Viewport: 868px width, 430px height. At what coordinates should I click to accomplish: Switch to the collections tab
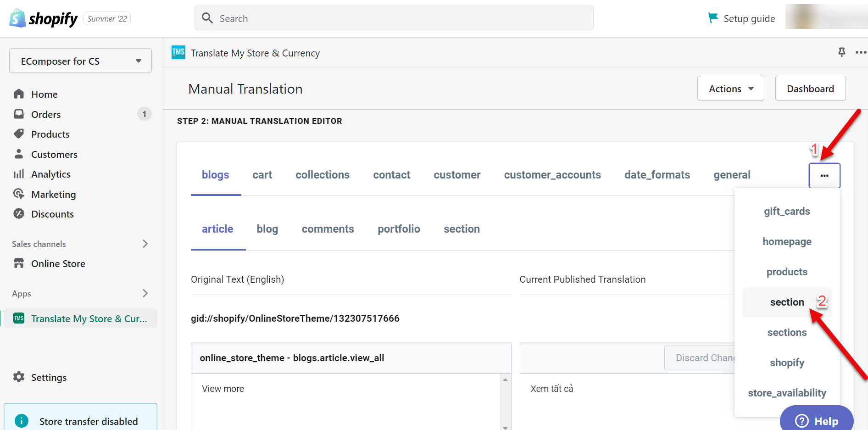[x=322, y=174]
